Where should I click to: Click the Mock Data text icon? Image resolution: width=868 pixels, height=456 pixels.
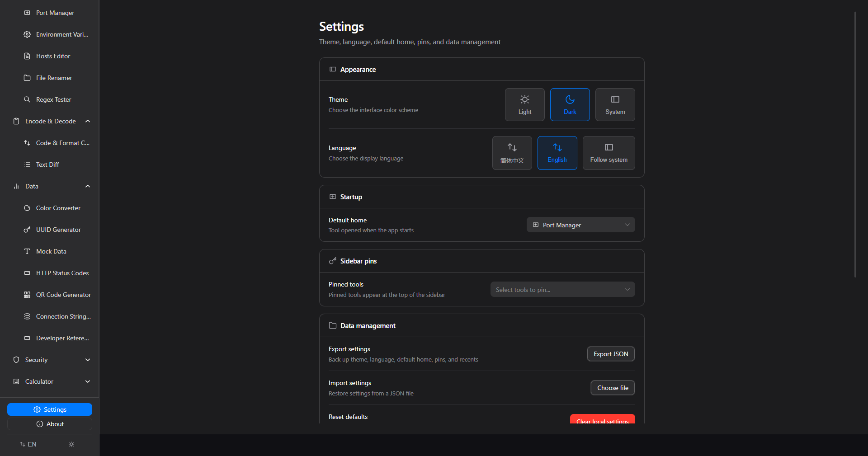point(27,251)
